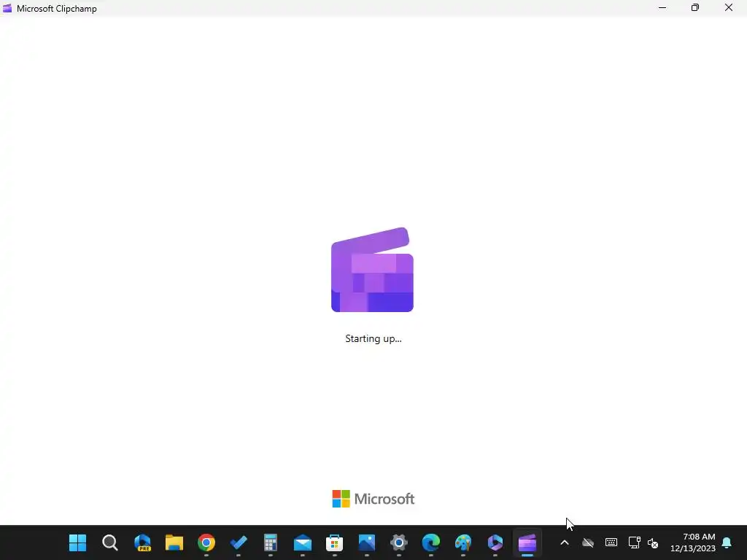This screenshot has width=747, height=560.
Task: Minimize the Microsoft Clipchamp window
Action: [662, 7]
